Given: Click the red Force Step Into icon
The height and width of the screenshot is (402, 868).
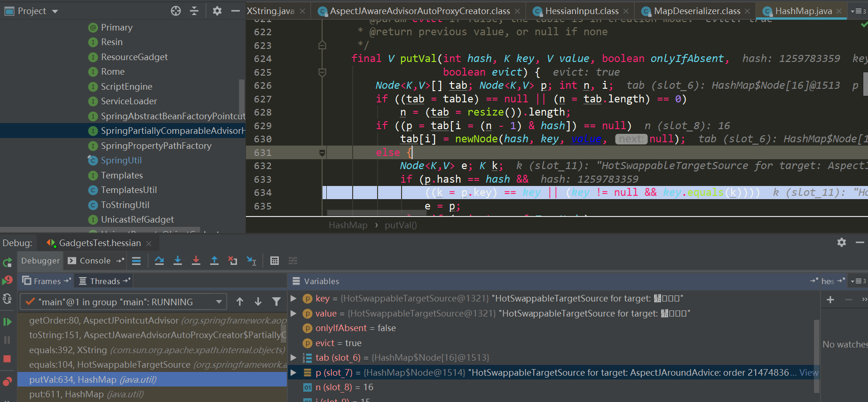Looking at the screenshot, I should (196, 261).
